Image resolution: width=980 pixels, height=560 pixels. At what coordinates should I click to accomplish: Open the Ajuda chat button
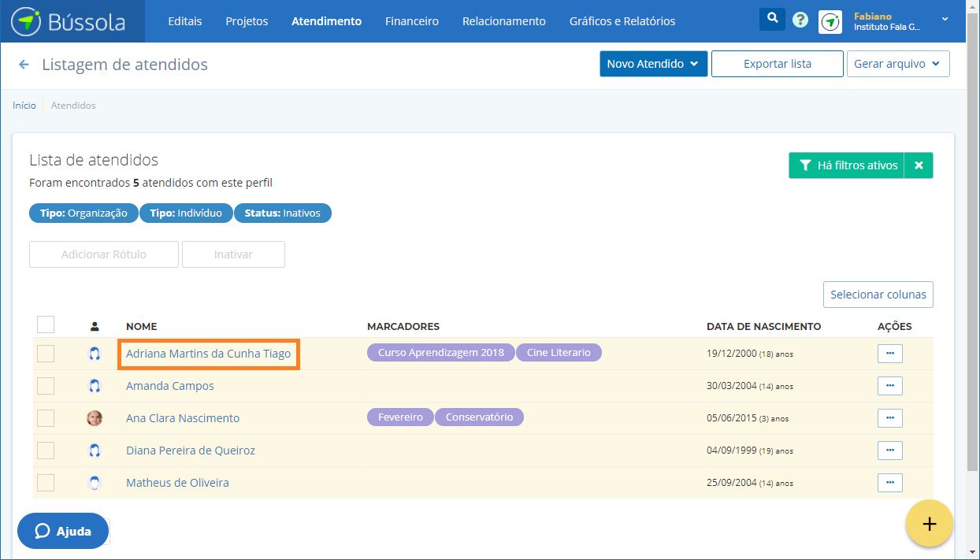(63, 531)
